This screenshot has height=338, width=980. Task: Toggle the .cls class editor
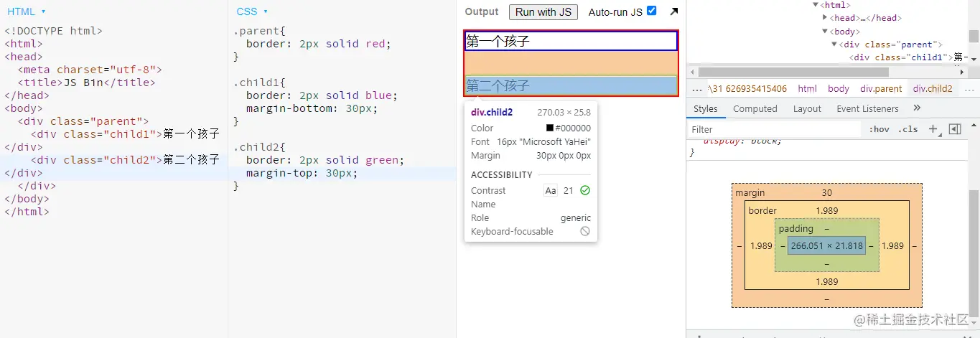908,129
